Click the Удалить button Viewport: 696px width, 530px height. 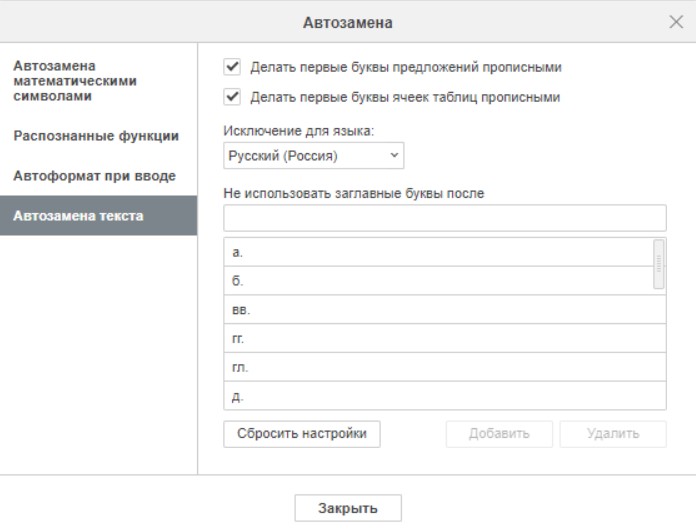point(613,434)
